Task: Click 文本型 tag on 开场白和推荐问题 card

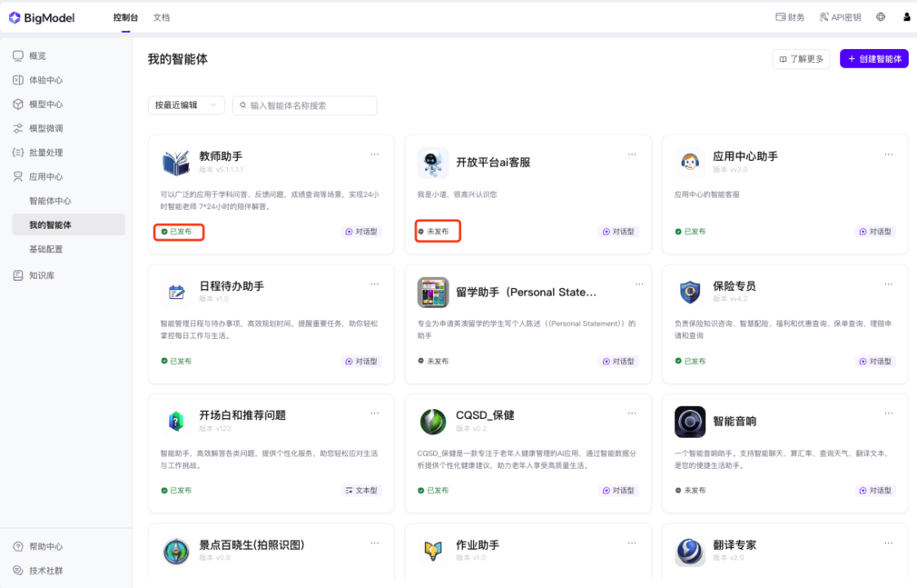Action: [361, 490]
